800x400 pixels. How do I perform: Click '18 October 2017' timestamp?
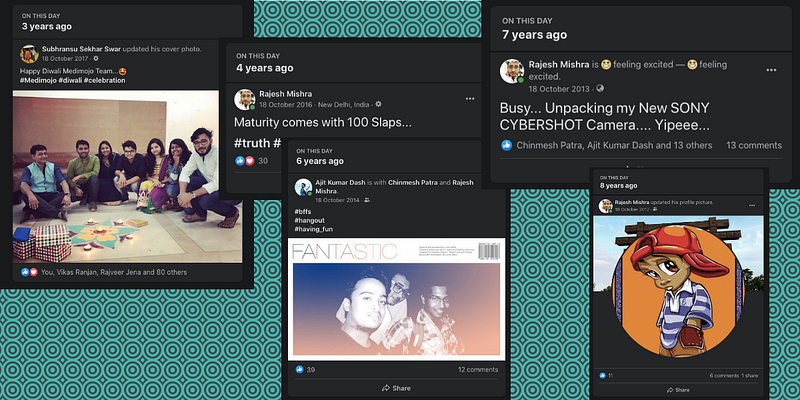66,59
